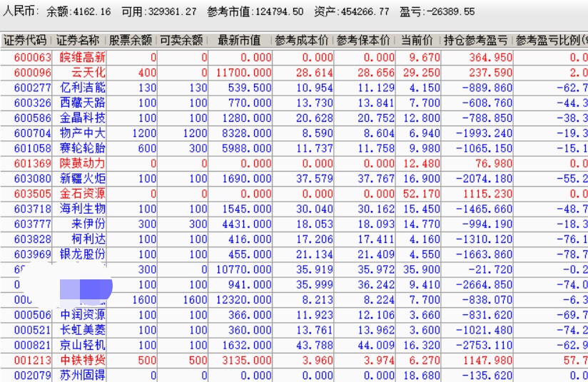The image size is (588, 382).
Task: Select the 中铁特货 stock name
Action: tap(83, 361)
